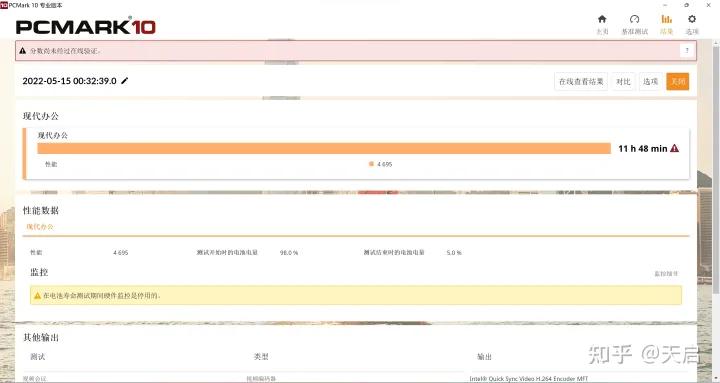720x383 pixels.
Task: Click the 对比 compare button
Action: coord(623,82)
